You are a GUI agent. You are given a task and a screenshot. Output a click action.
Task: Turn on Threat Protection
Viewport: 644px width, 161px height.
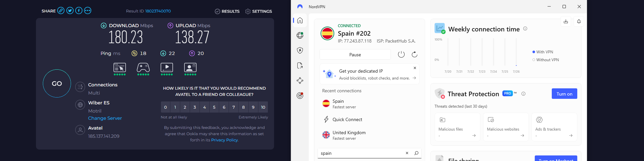pyautogui.click(x=565, y=94)
